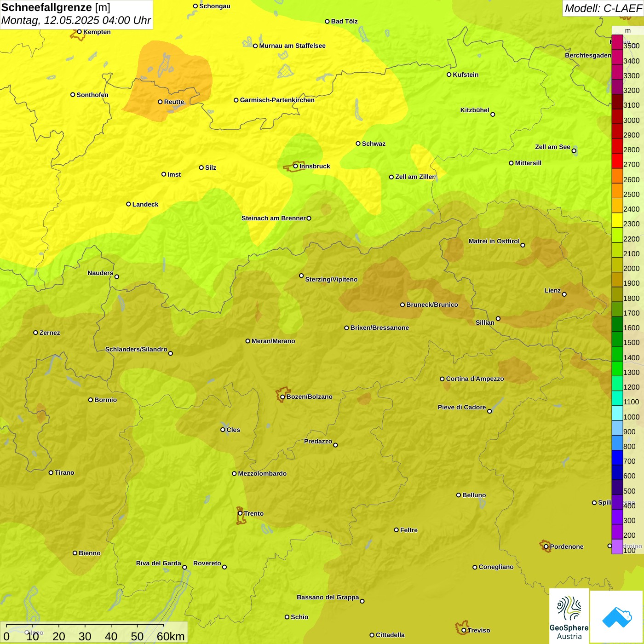This screenshot has width=644, height=644.
Task: Click the '1600' legend value
Action: tap(631, 328)
